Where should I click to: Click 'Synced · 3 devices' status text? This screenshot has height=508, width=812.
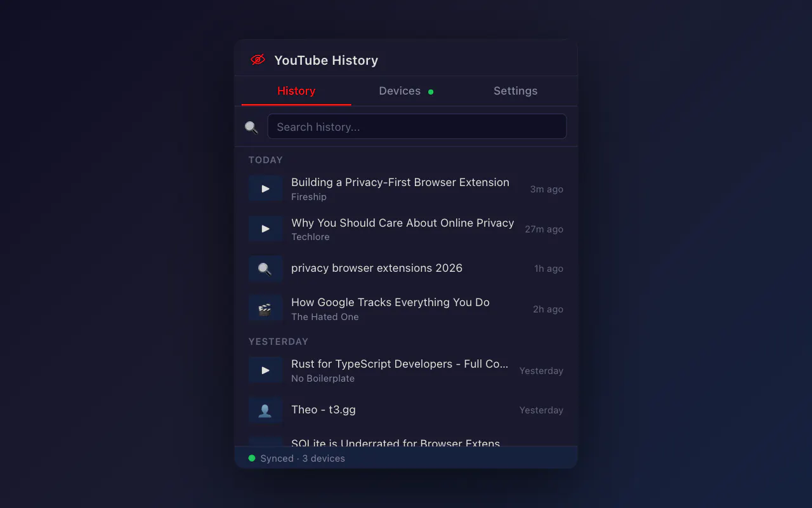[303, 458]
